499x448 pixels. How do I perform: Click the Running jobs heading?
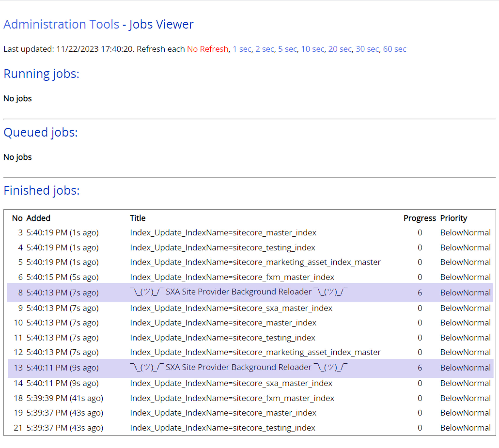point(41,73)
